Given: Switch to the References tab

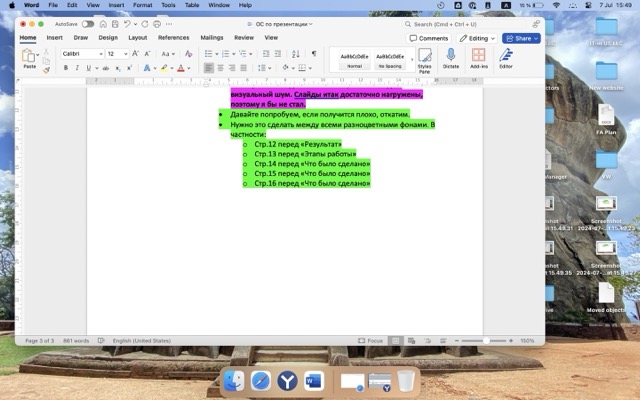Looking at the screenshot, I should point(173,37).
